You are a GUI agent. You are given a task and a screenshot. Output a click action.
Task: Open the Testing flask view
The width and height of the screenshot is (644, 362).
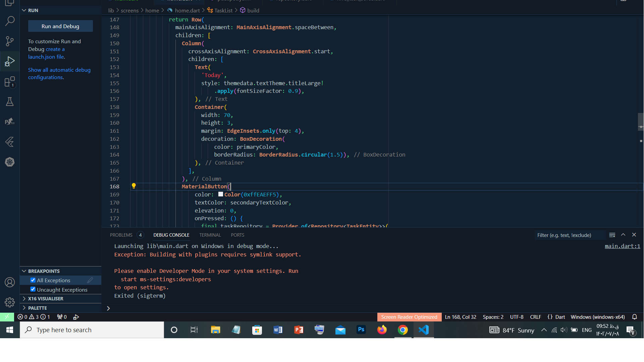point(10,102)
